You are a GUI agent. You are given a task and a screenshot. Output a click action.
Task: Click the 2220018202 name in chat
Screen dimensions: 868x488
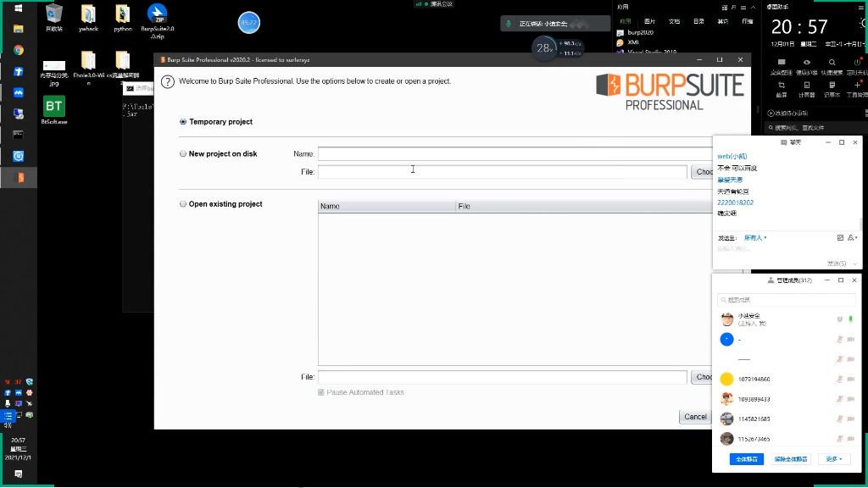735,202
